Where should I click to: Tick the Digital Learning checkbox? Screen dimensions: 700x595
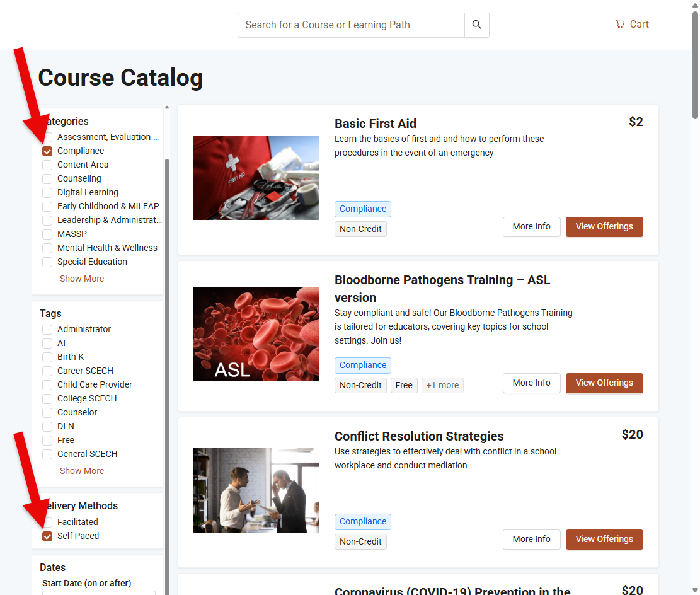point(47,192)
